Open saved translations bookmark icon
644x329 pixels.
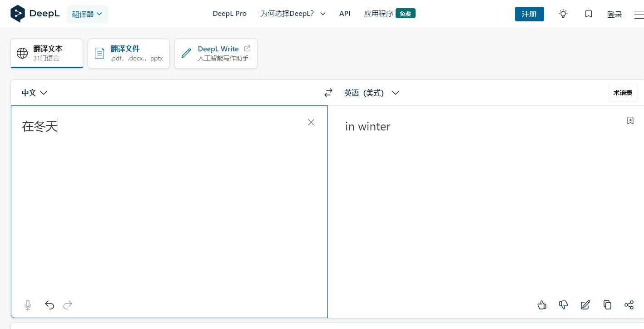point(589,14)
